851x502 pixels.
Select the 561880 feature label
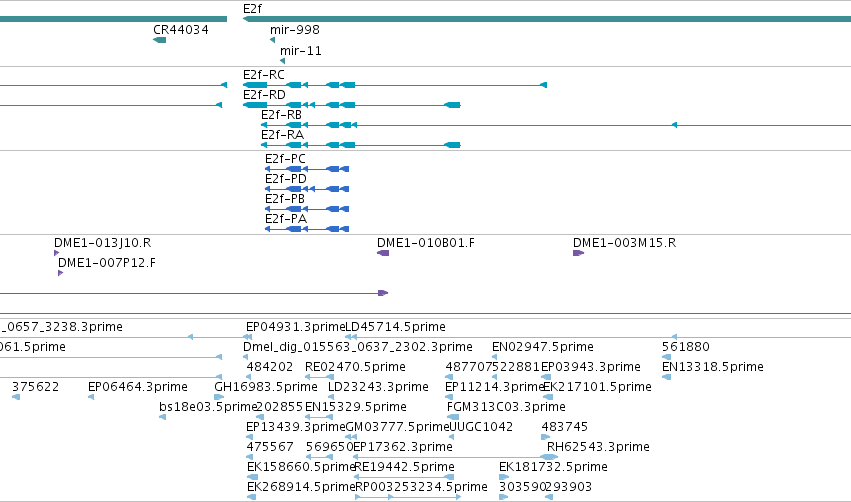pos(686,347)
